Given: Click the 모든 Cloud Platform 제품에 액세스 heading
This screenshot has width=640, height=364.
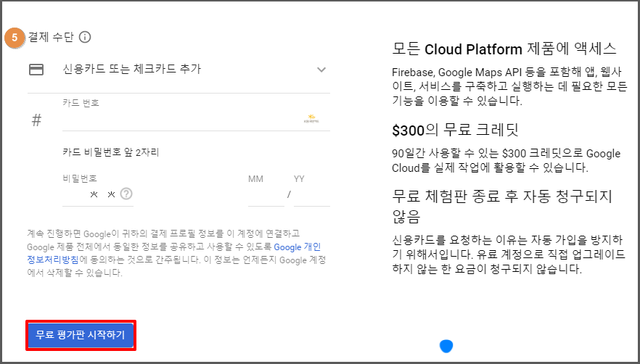Looking at the screenshot, I should [x=504, y=49].
